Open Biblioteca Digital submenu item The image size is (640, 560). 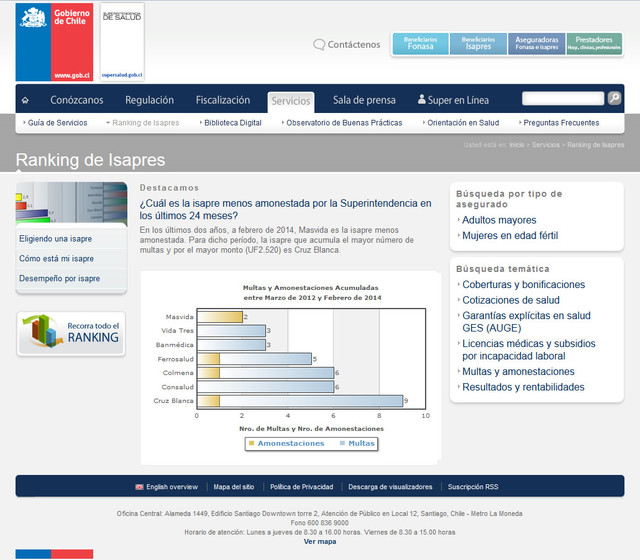pyautogui.click(x=233, y=123)
